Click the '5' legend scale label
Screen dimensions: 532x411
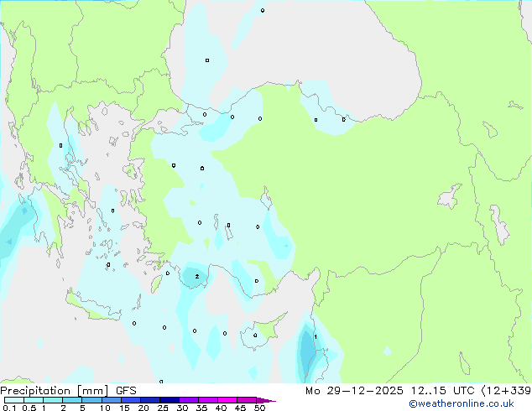click(x=82, y=408)
